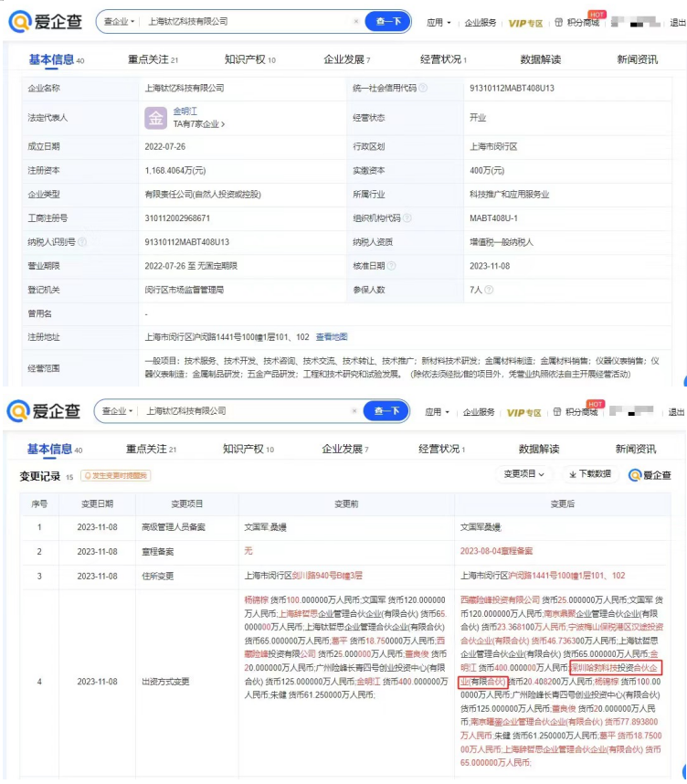Open 经营状况 tab in lower screenshot
The width and height of the screenshot is (687, 784).
pyautogui.click(x=442, y=449)
